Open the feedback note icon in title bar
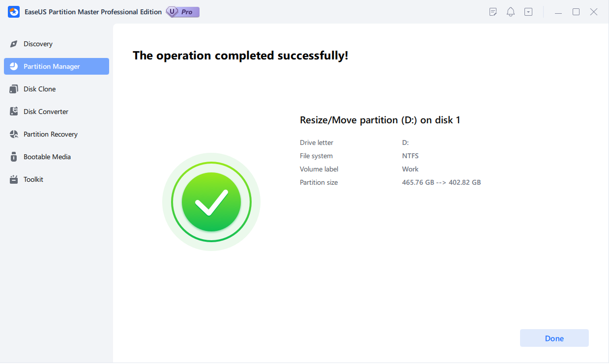Viewport: 609px width, 364px height. (493, 12)
